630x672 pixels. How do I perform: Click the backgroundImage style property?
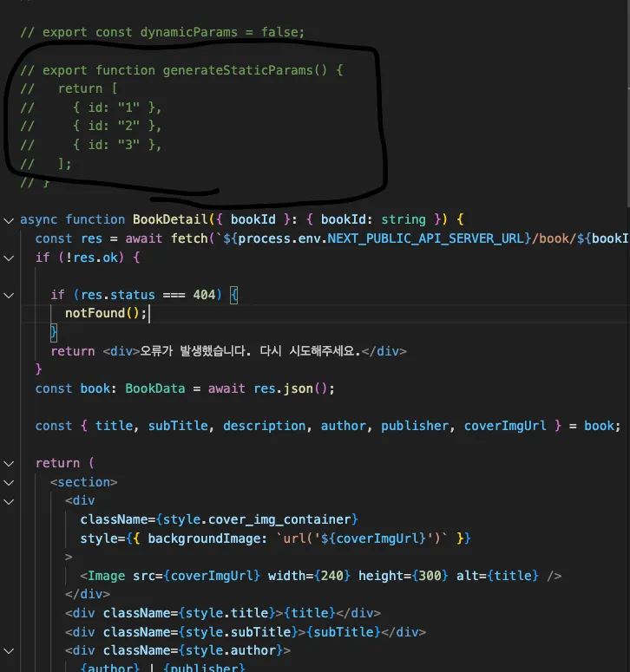(204, 538)
